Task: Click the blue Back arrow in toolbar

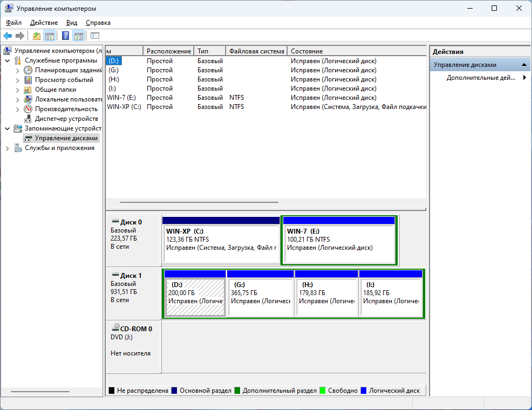Action: pos(8,36)
